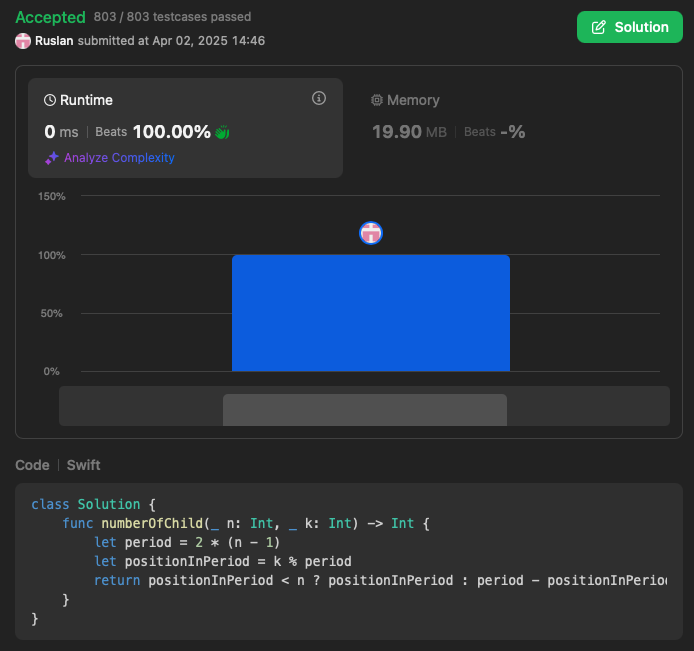Click Ruslan's avatar icon beside the username
694x651 pixels.
point(23,41)
